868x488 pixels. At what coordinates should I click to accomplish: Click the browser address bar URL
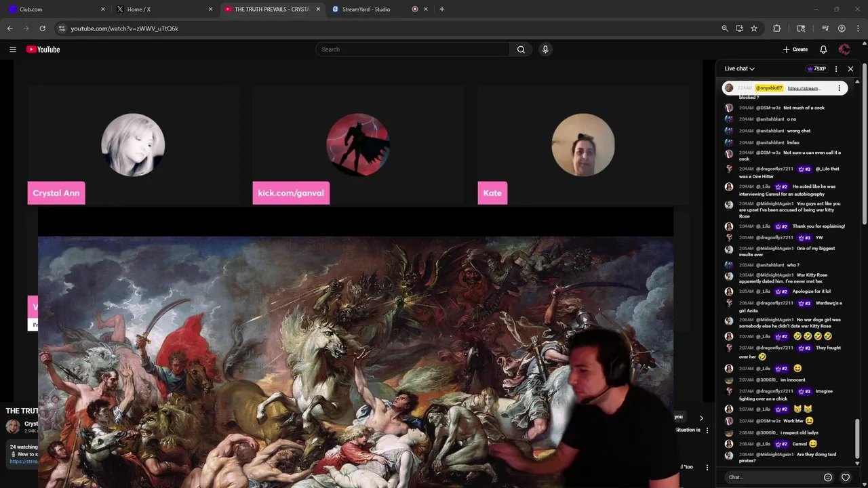click(x=124, y=28)
